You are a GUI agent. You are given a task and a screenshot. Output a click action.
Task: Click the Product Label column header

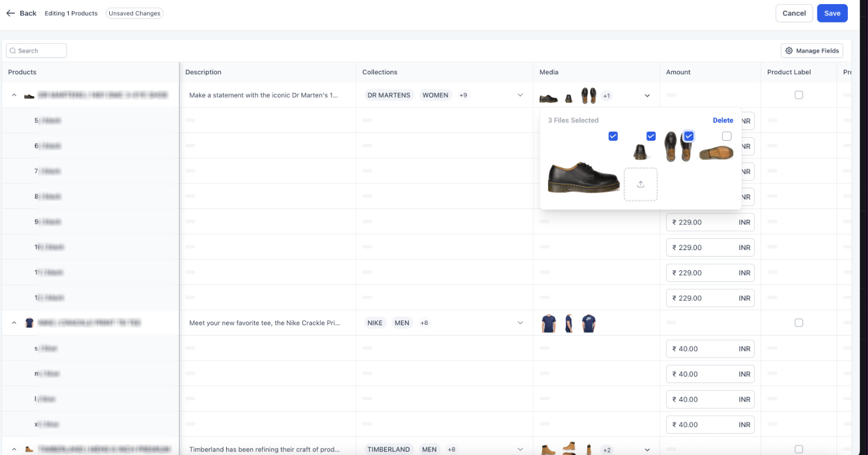point(789,72)
